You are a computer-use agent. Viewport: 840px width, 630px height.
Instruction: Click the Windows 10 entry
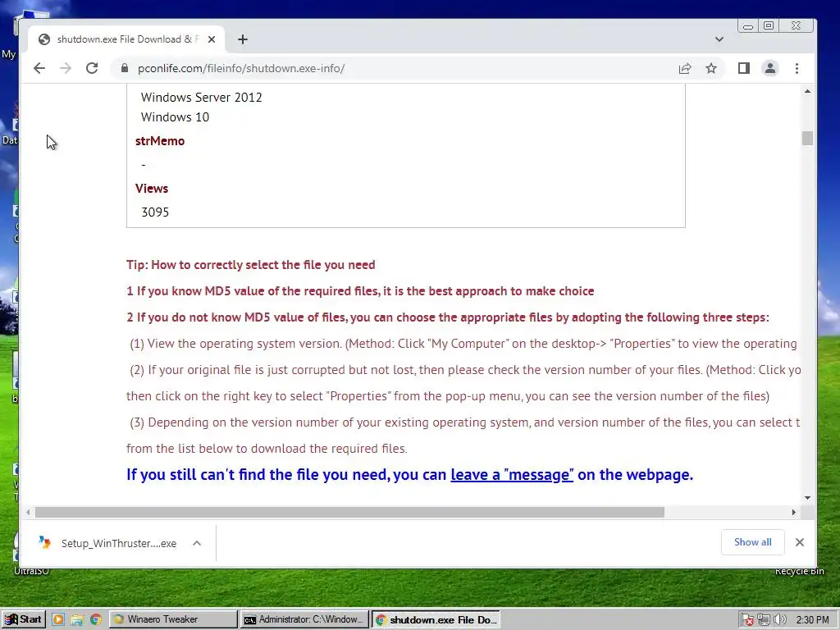click(x=175, y=117)
